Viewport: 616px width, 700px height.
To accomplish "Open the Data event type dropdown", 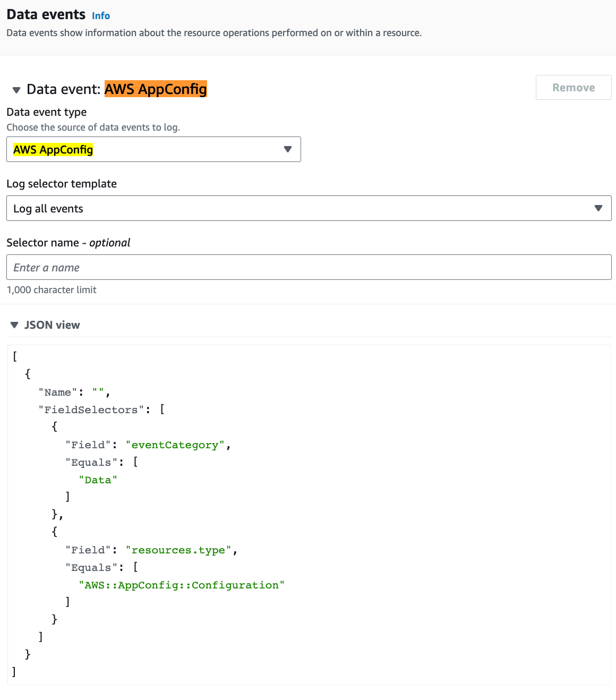I will (x=153, y=149).
